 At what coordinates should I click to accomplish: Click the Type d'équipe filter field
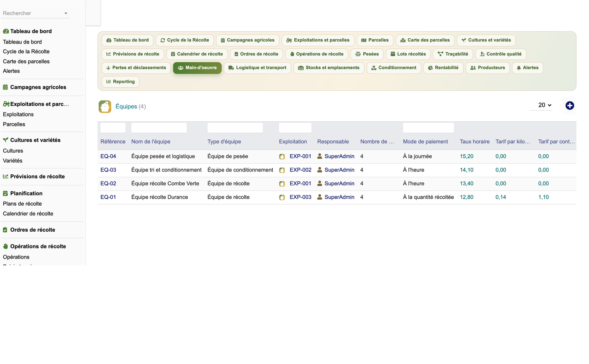point(235,128)
